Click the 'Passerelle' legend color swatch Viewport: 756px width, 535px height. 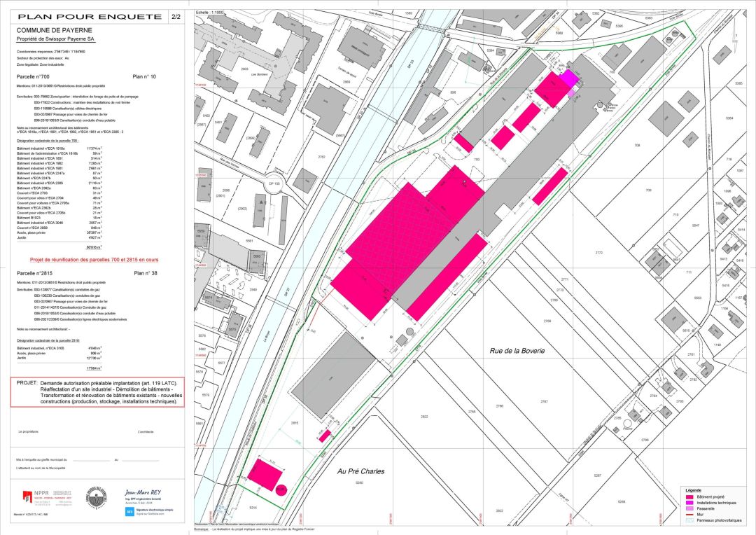[689, 508]
